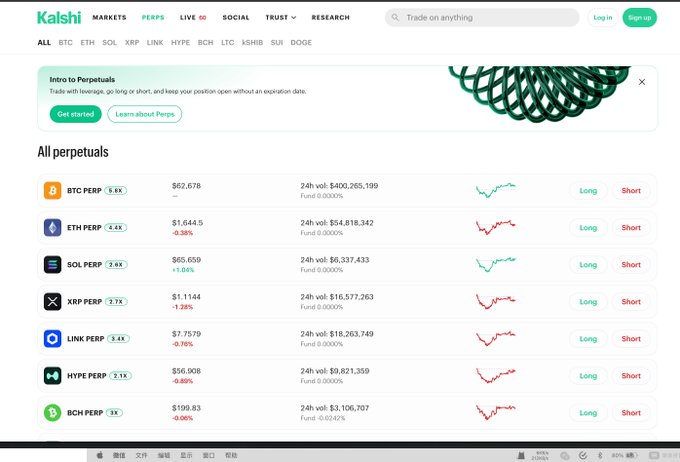Open the PERPS nav item
Screen dimensions: 680x462
[x=153, y=17]
